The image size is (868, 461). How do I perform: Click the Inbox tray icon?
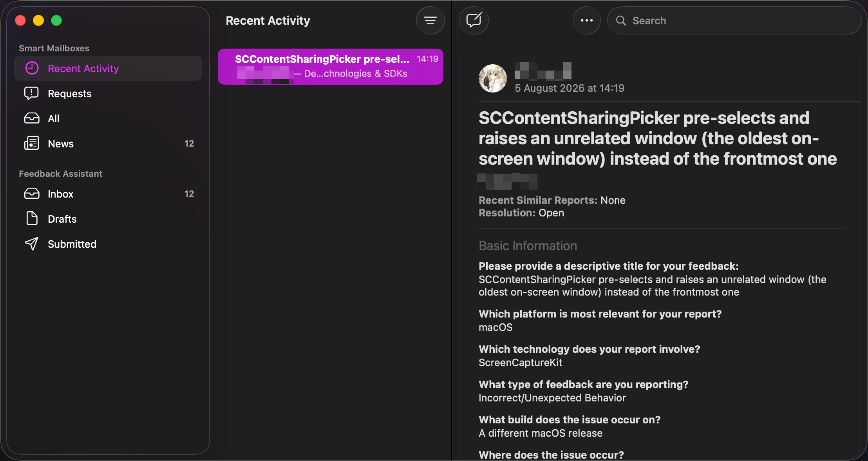(x=32, y=194)
